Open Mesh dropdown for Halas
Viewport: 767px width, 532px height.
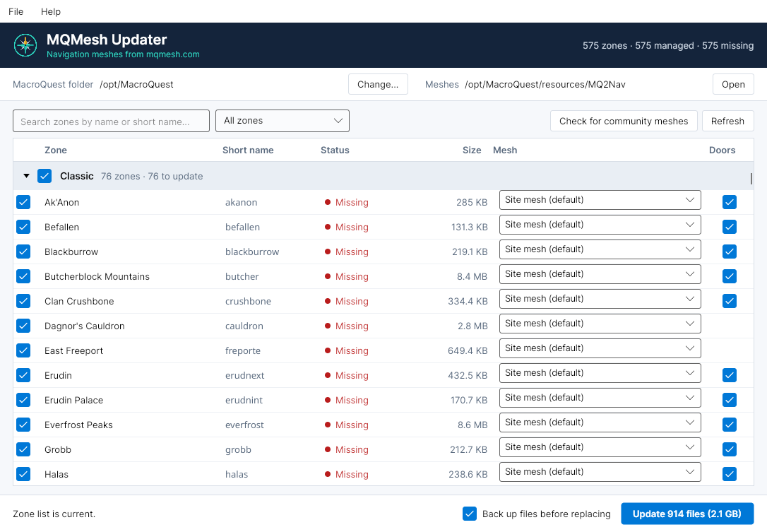point(600,472)
